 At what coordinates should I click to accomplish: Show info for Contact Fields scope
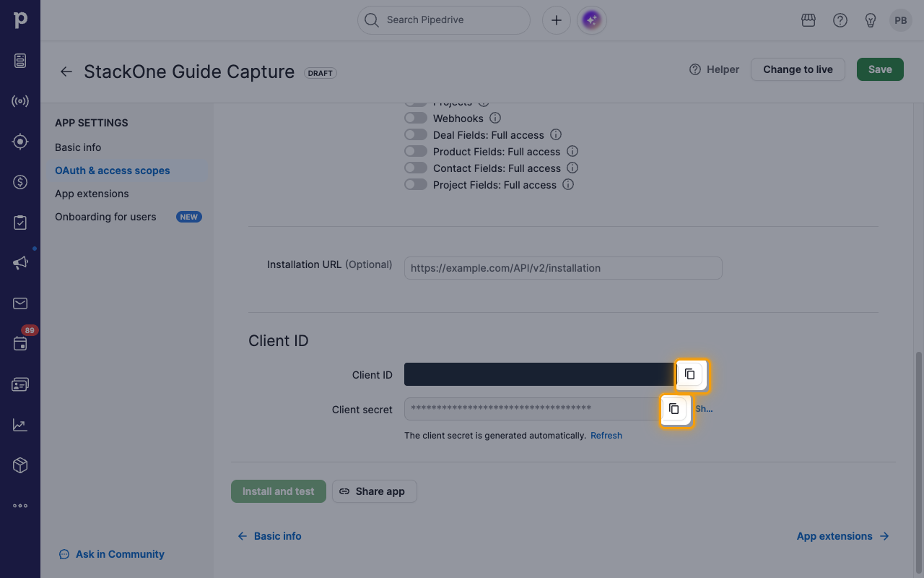(x=572, y=168)
